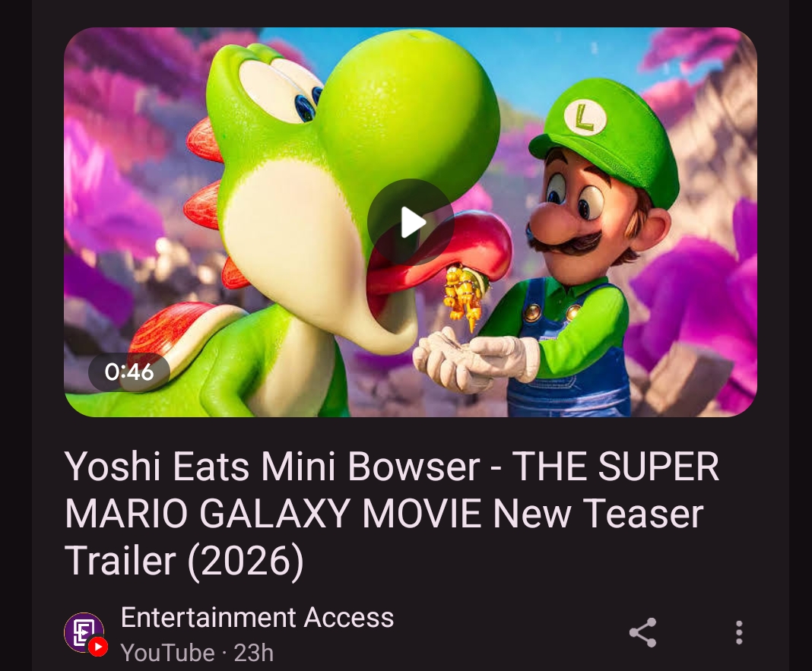Viewport: 812px width, 671px height.
Task: Open the three-dot more options menu
Action: coord(739,632)
